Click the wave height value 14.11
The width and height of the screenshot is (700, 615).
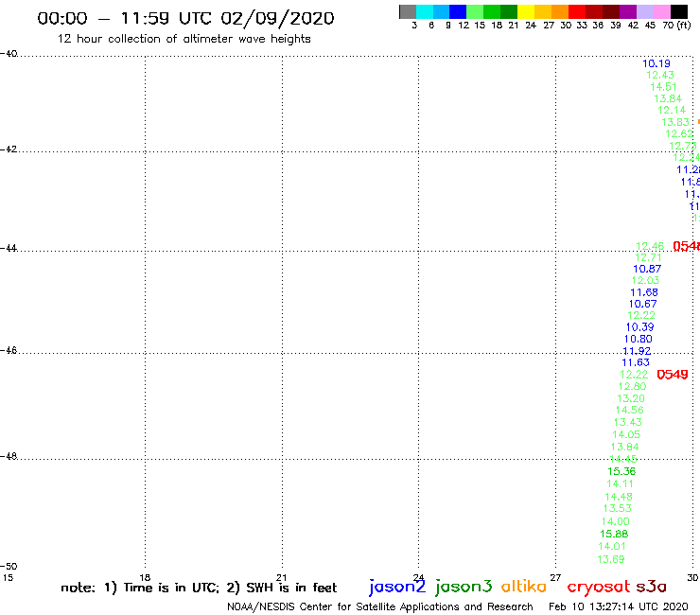[x=621, y=484]
